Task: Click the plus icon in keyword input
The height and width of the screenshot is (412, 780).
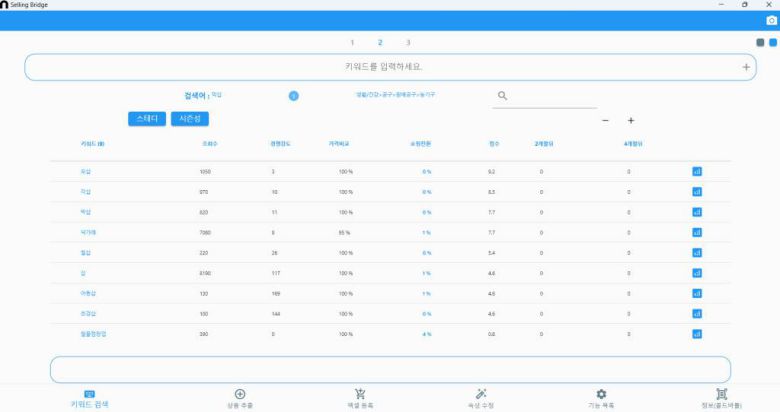Action: pos(746,67)
